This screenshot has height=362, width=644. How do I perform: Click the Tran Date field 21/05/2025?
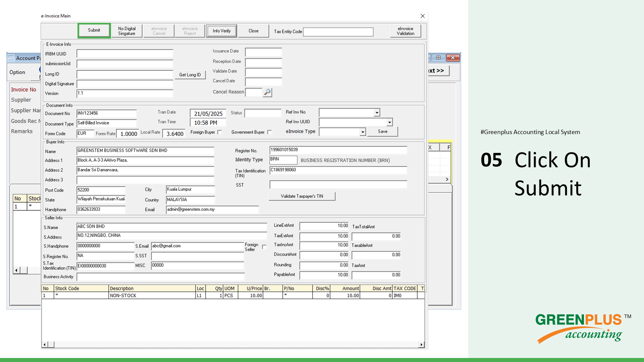(208, 114)
